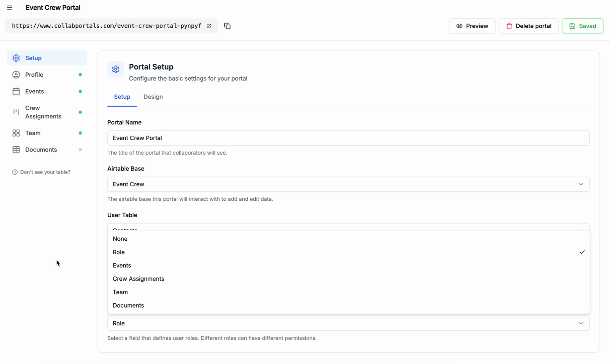The width and height of the screenshot is (610, 364).
Task: Click the Portal Setup header gear icon
Action: (x=116, y=69)
